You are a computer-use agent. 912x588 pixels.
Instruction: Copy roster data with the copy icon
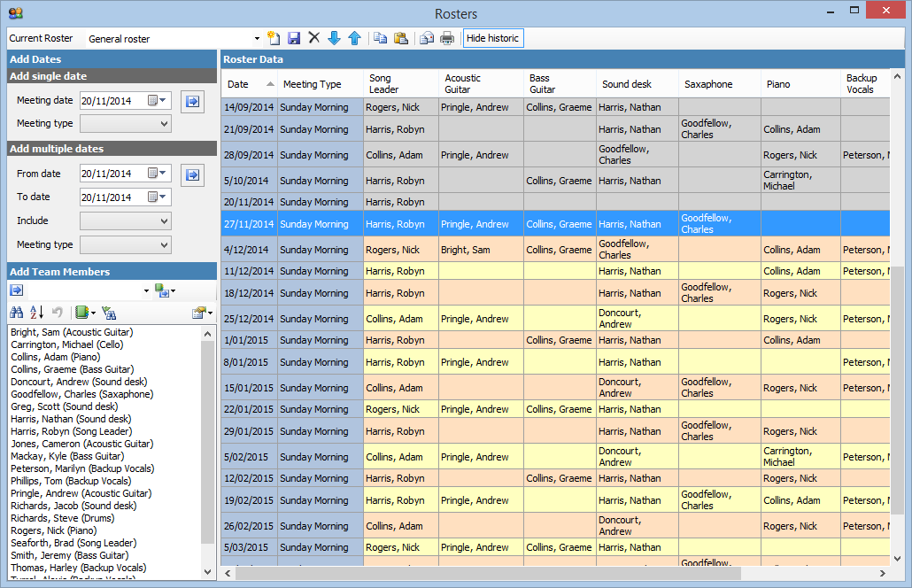click(x=381, y=38)
